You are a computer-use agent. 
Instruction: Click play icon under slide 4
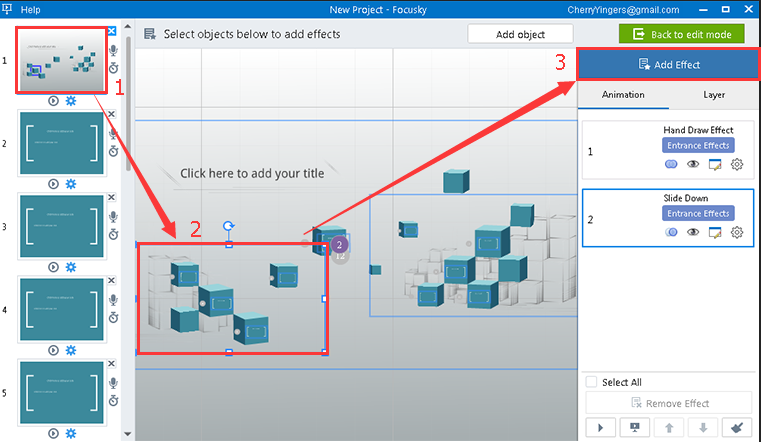(x=53, y=350)
